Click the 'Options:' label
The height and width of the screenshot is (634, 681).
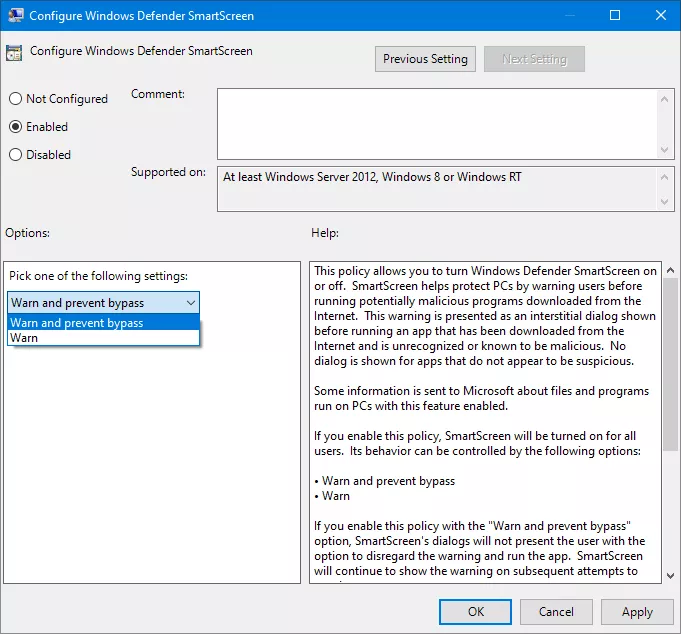tap(27, 233)
